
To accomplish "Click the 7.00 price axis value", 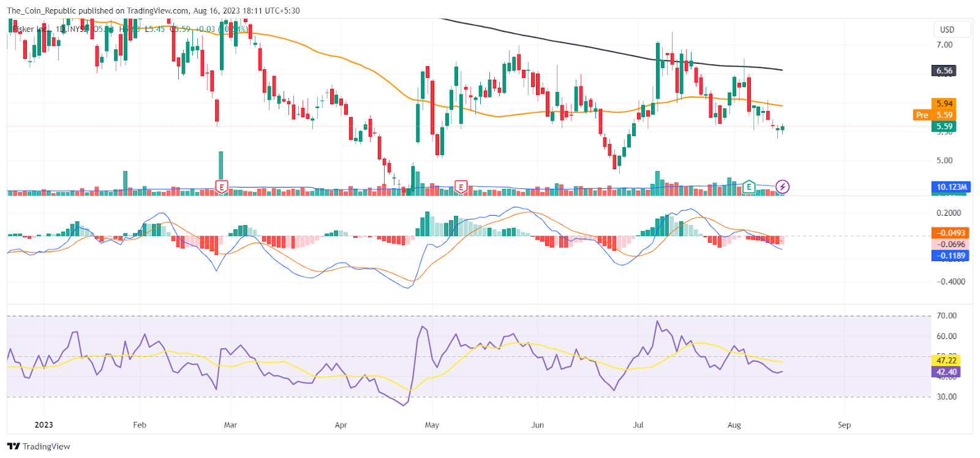I will tap(944, 45).
